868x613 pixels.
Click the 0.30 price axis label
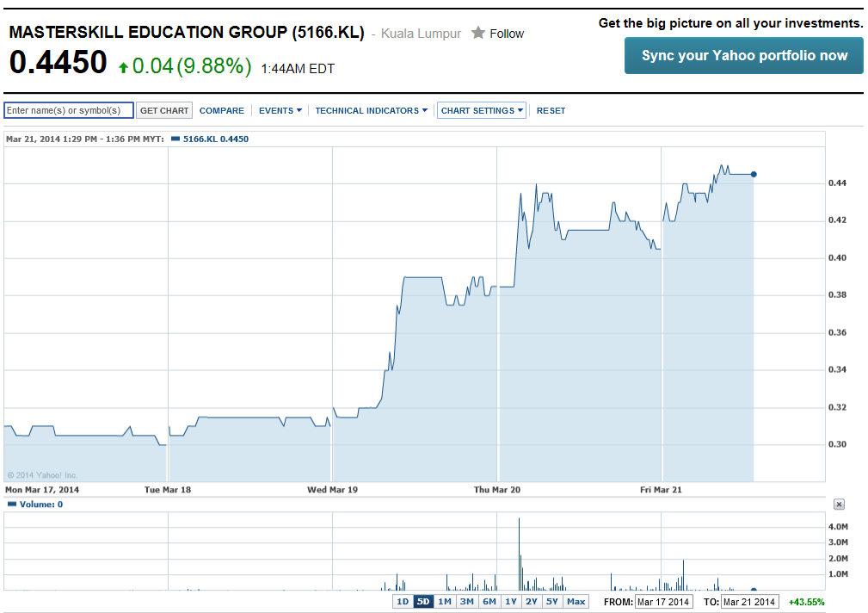(837, 444)
